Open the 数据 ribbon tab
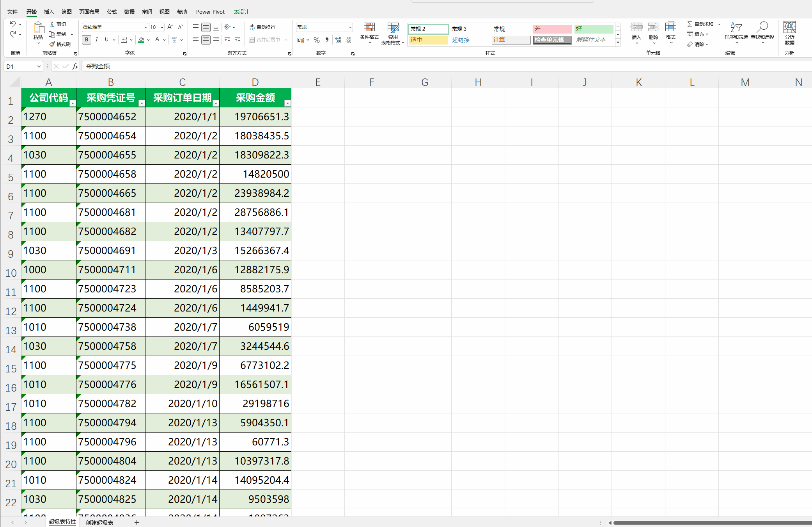Screen dimensions: 812x527 129,12
